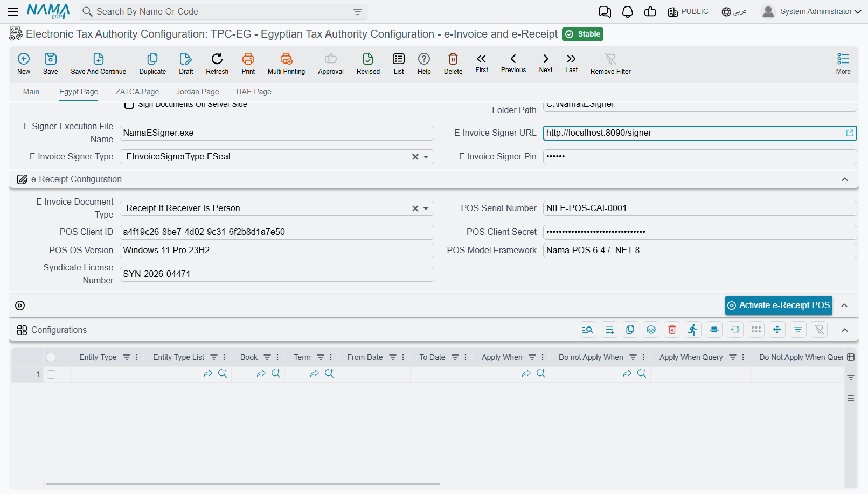Open Entity Type column menu
The width and height of the screenshot is (868, 494).
pyautogui.click(x=137, y=357)
